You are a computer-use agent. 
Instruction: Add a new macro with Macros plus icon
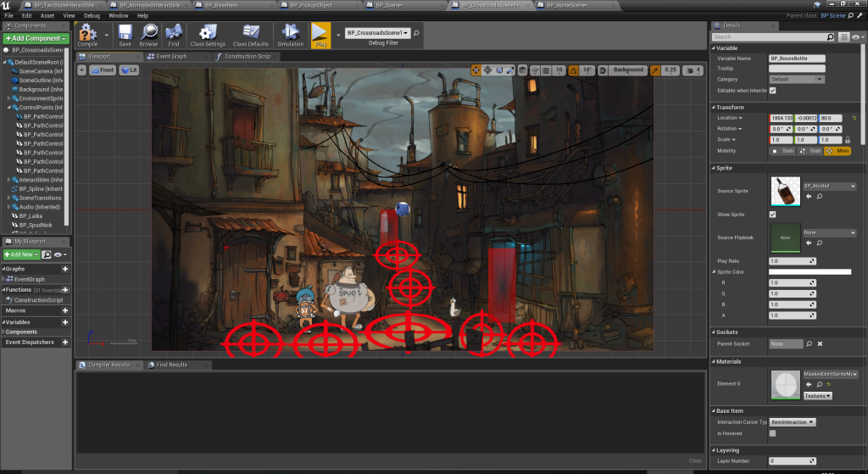65,310
